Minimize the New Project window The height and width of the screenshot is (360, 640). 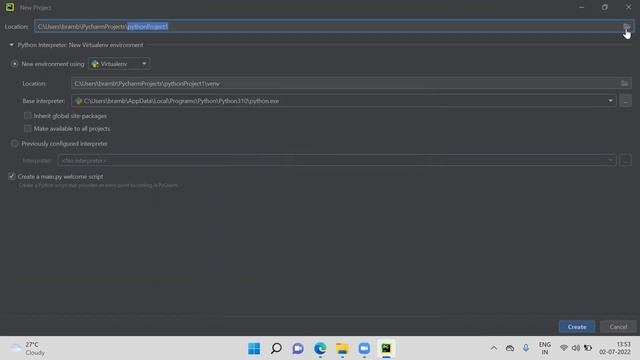point(581,7)
